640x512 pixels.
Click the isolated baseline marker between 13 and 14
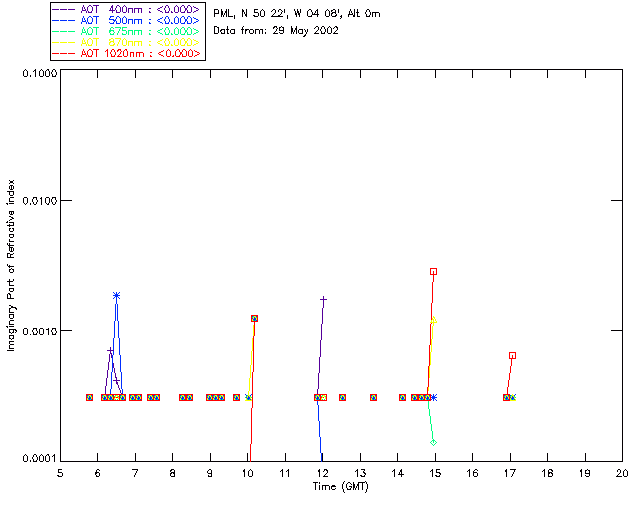pos(373,397)
